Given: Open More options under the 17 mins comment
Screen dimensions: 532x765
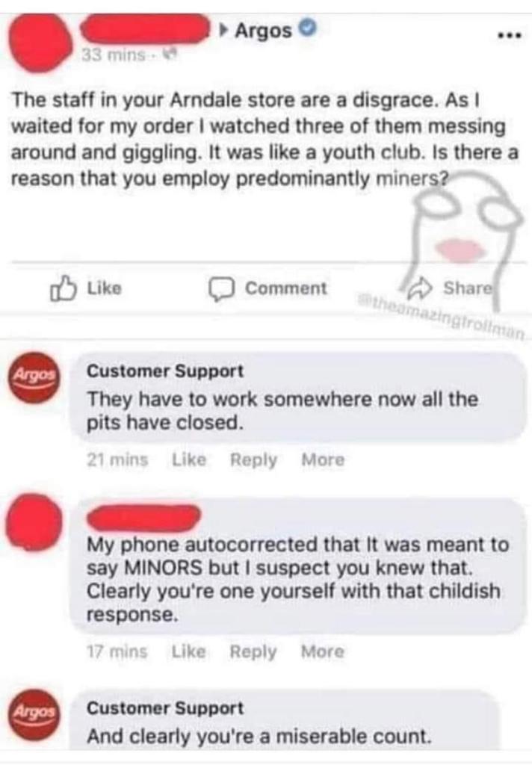Looking at the screenshot, I should [x=323, y=651].
